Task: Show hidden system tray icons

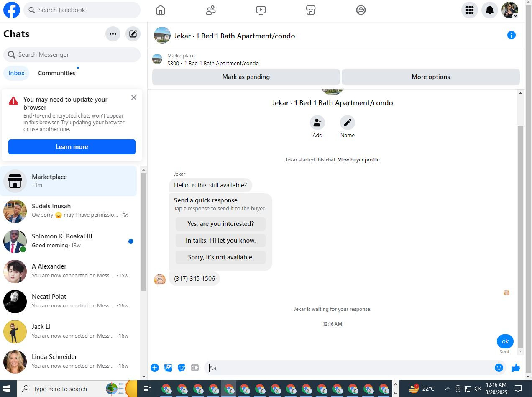Action: pyautogui.click(x=448, y=389)
